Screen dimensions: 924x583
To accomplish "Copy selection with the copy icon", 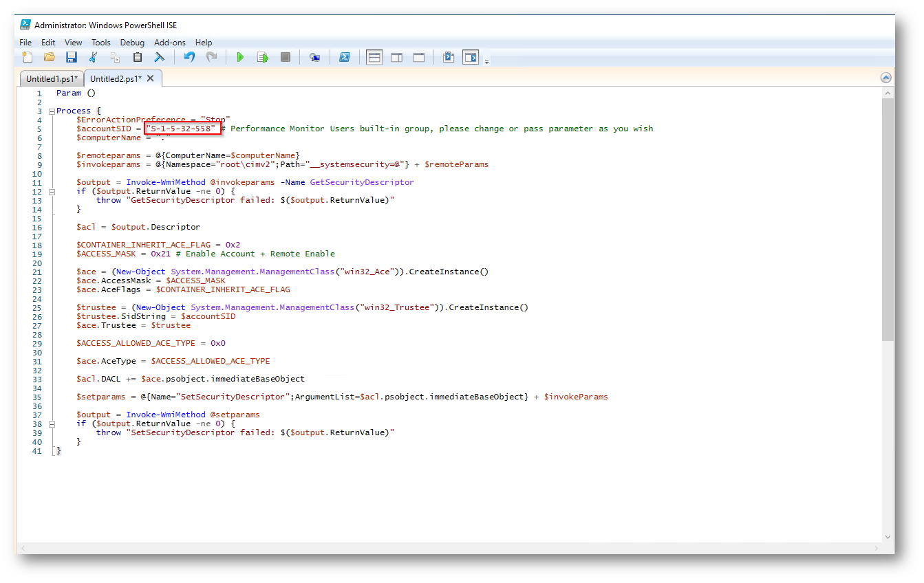I will coord(115,57).
